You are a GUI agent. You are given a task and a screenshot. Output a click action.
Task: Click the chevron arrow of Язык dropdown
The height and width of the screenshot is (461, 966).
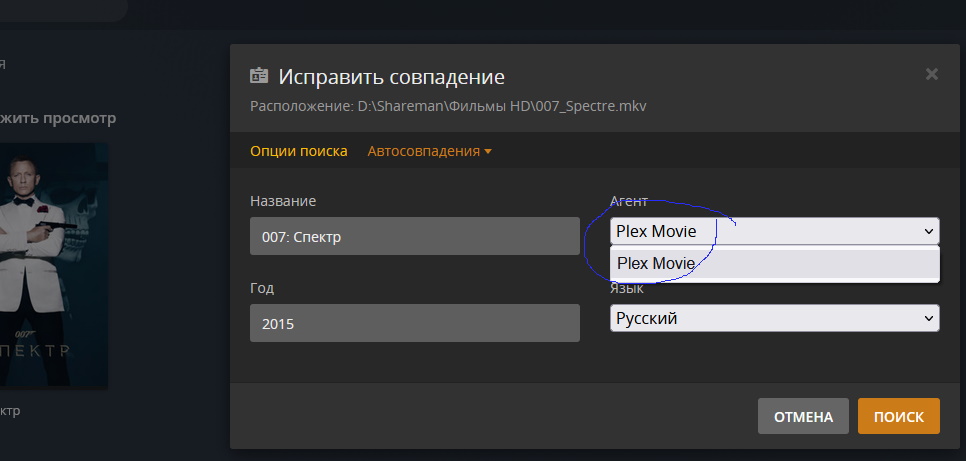928,318
